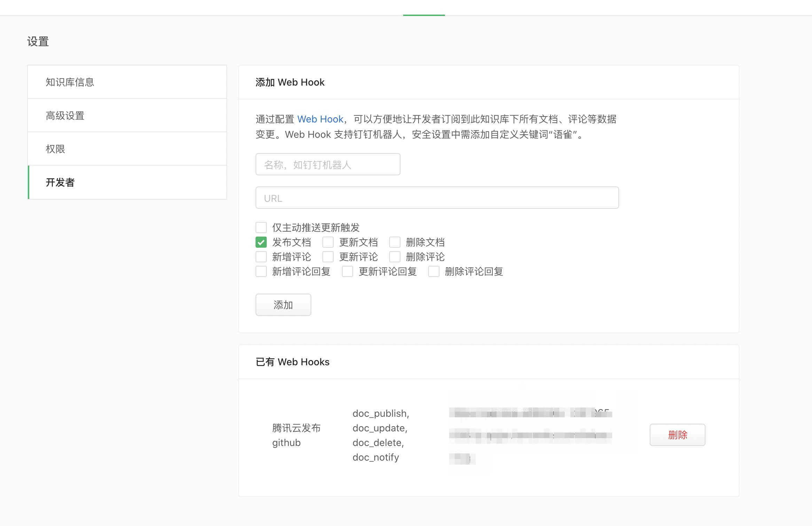Open the 知识库信息 settings section

(127, 82)
